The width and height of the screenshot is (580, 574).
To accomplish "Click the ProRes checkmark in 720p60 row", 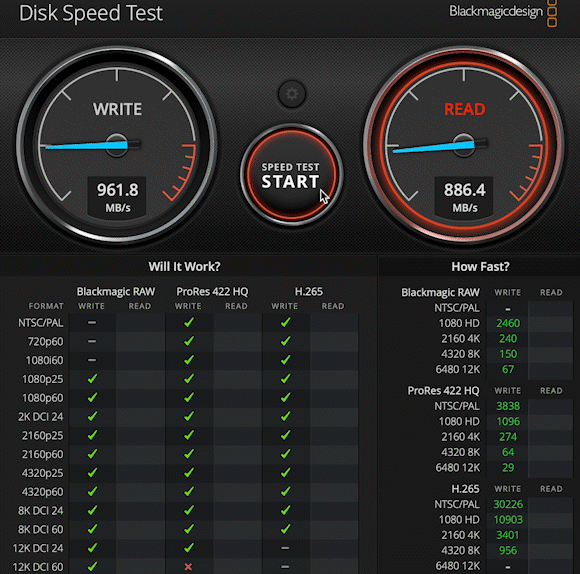I will (x=189, y=341).
